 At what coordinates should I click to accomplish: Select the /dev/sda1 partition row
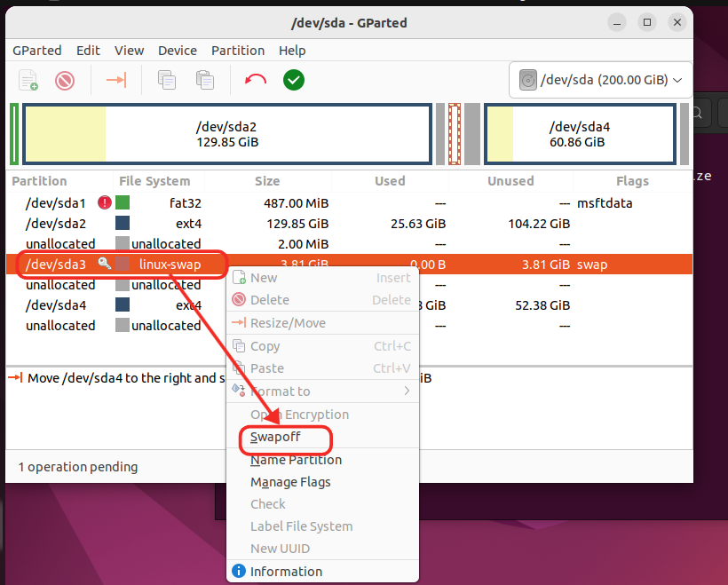349,203
